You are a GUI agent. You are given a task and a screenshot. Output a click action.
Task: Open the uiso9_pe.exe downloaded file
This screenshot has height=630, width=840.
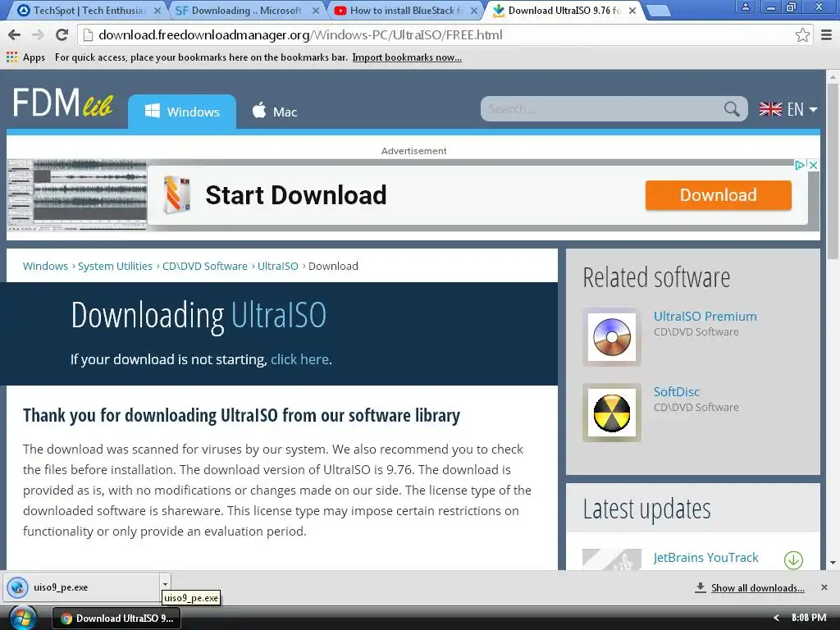click(x=83, y=587)
